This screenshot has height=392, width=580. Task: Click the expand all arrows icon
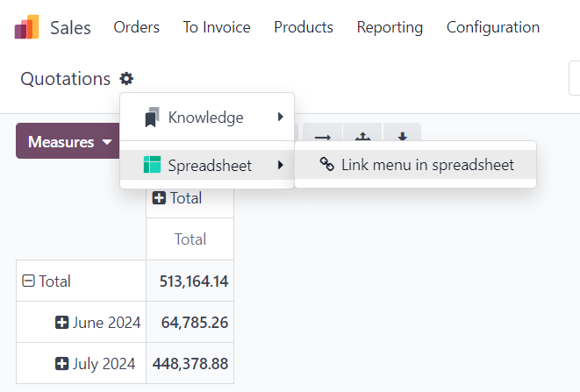coord(362,137)
